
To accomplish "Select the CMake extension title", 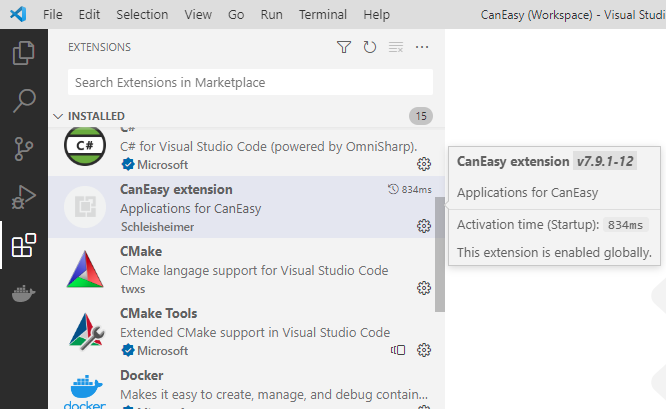I will point(141,251).
